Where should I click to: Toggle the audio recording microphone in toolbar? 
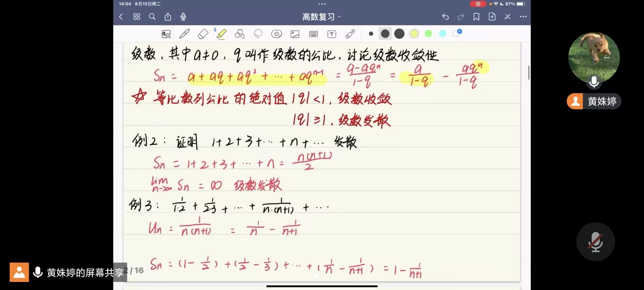click(183, 17)
